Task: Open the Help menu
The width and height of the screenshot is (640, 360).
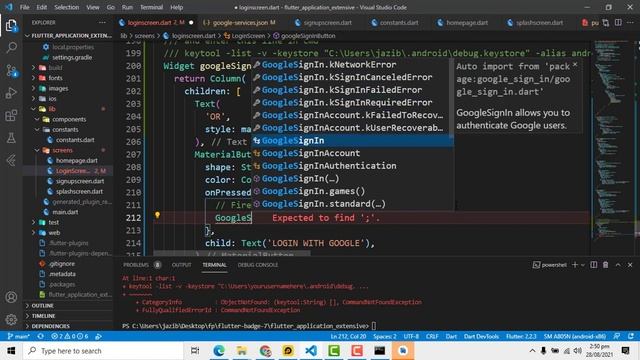Action: click(176, 7)
